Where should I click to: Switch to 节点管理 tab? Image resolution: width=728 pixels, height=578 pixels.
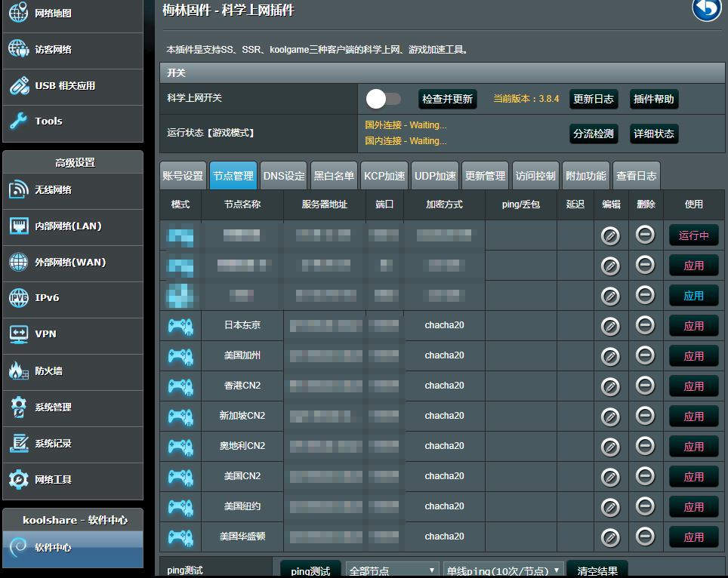(233, 176)
